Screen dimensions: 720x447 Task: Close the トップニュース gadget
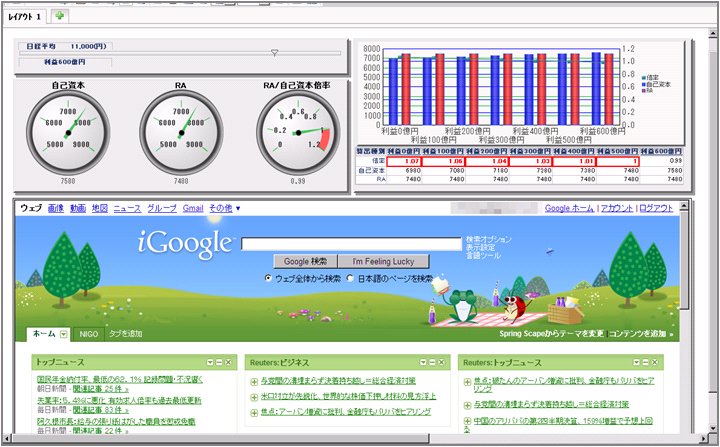(x=228, y=362)
